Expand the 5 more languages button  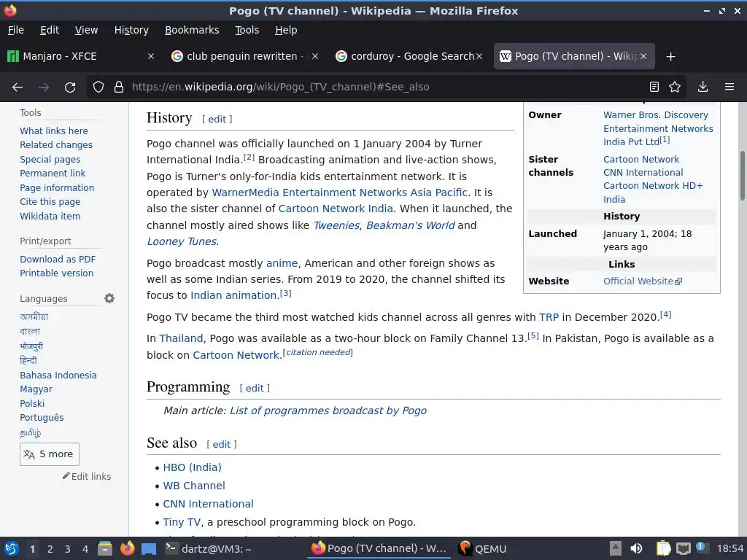click(50, 454)
